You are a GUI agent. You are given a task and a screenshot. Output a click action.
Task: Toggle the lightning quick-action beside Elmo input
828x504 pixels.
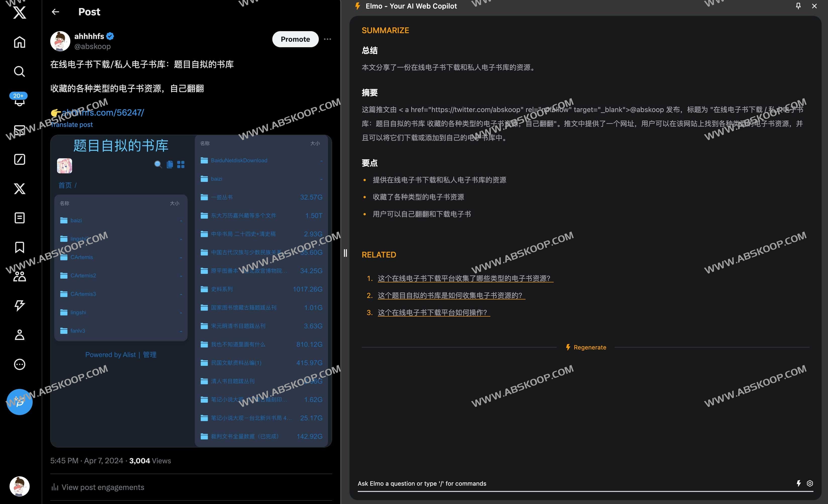point(798,483)
